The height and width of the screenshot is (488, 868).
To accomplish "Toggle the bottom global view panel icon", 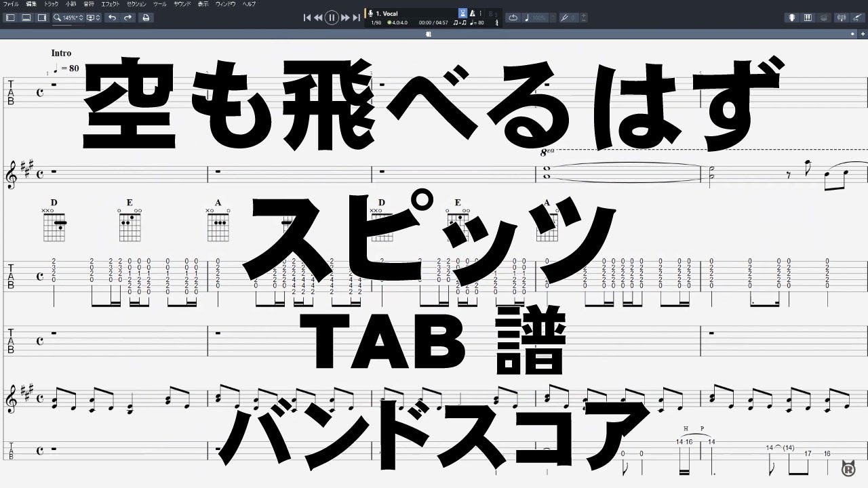I will (26, 18).
